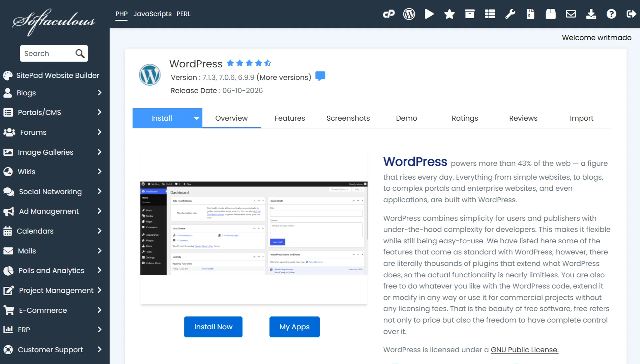This screenshot has height=364, width=640.
Task: Click the WordPress logo next to the title
Action: point(150,75)
